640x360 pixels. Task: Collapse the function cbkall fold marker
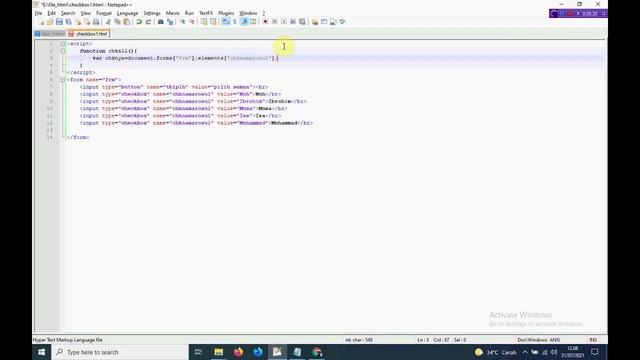click(63, 51)
